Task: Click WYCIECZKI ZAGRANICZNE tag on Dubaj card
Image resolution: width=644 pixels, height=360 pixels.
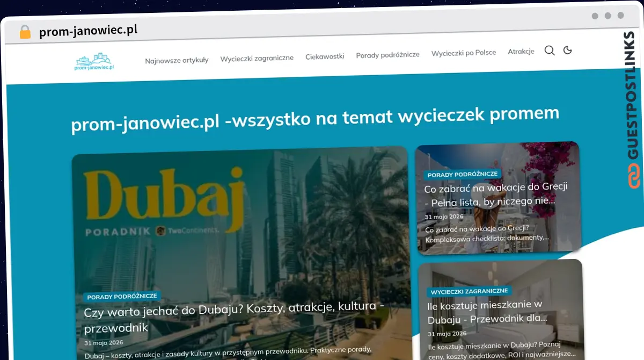Action: click(x=469, y=291)
